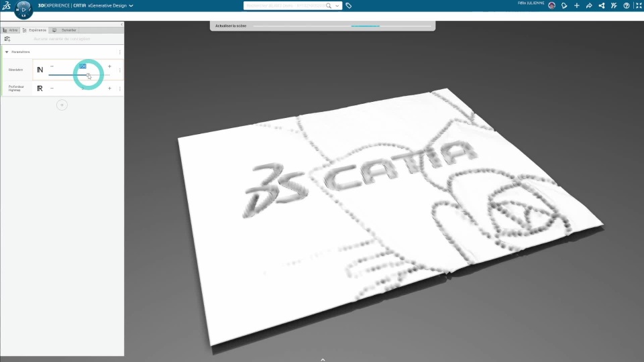The image size is (644, 362).
Task: Switch to the Arbre tab
Action: tap(10, 30)
